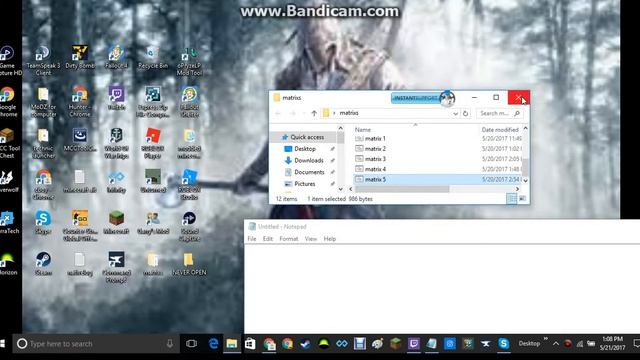Click in the Notepad text area

coord(442,289)
